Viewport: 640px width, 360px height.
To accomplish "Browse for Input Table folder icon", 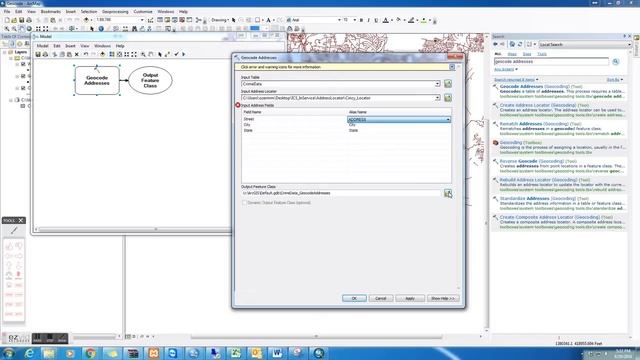I will click(x=448, y=84).
